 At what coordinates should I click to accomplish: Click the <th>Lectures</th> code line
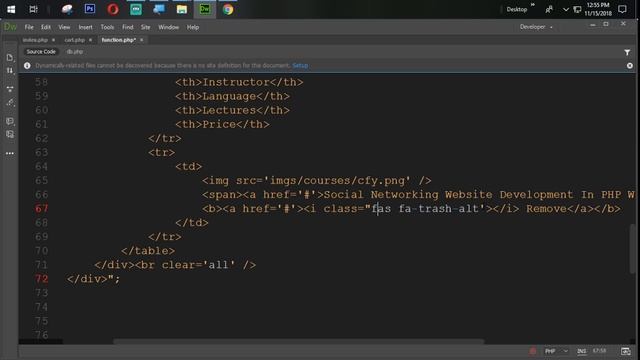coord(232,110)
